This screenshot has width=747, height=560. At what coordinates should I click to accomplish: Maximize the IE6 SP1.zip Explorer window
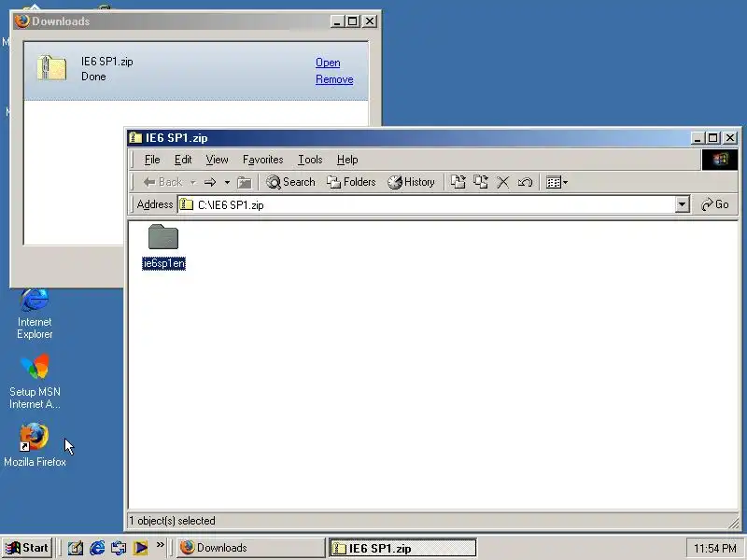pos(712,138)
